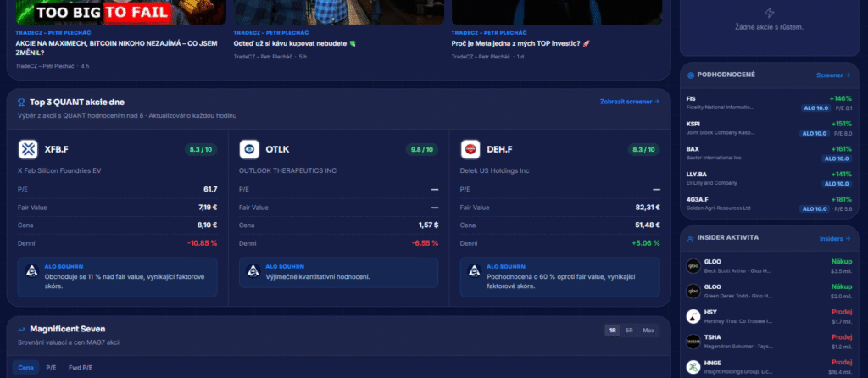Open the Zobrazit screener link
Viewport: 868px width, 378px height.
[x=630, y=102]
